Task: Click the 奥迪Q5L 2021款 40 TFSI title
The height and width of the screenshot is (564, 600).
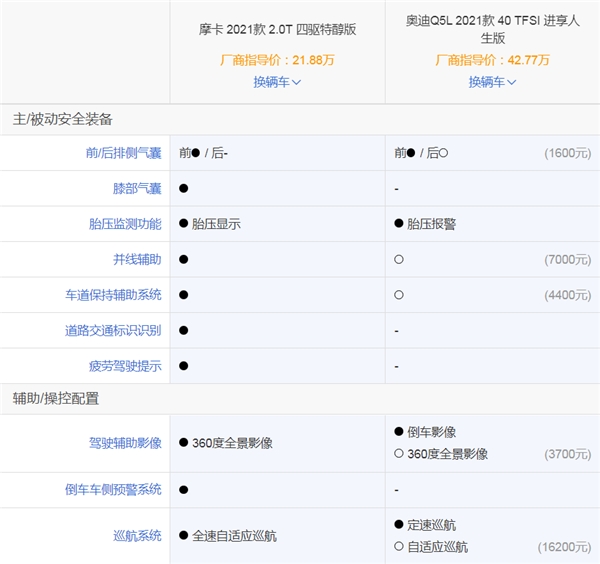Action: pos(492,29)
